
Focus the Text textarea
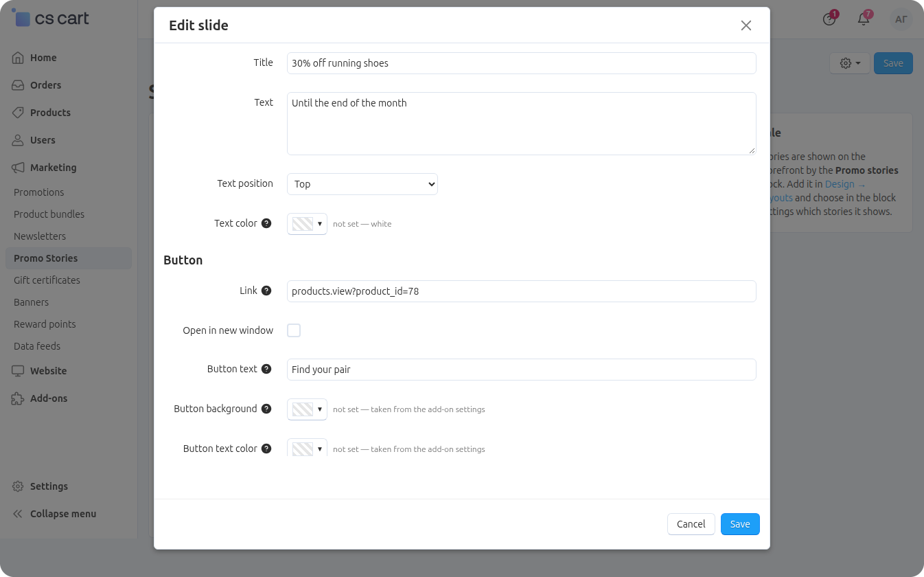(x=522, y=124)
